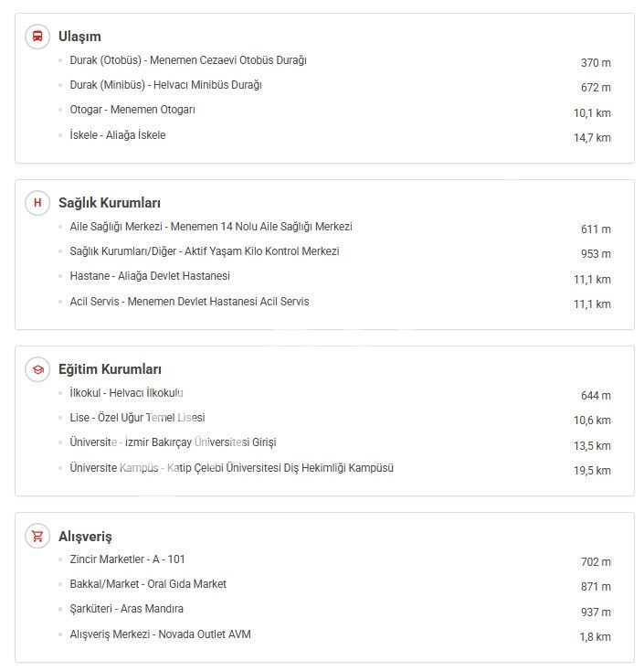The width and height of the screenshot is (644, 671).
Task: Click the graduation cap education icon
Action: (37, 369)
